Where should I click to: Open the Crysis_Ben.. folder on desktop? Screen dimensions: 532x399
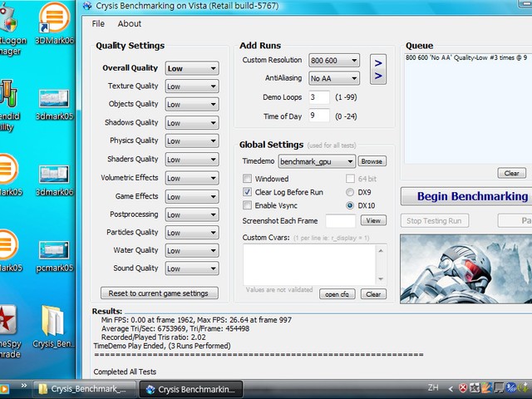(53, 327)
